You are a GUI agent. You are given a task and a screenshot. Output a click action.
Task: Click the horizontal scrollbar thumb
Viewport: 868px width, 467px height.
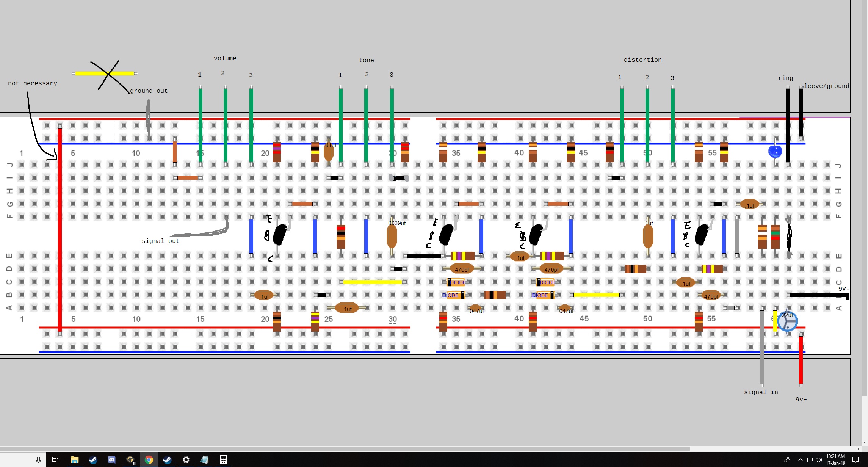[345, 449]
